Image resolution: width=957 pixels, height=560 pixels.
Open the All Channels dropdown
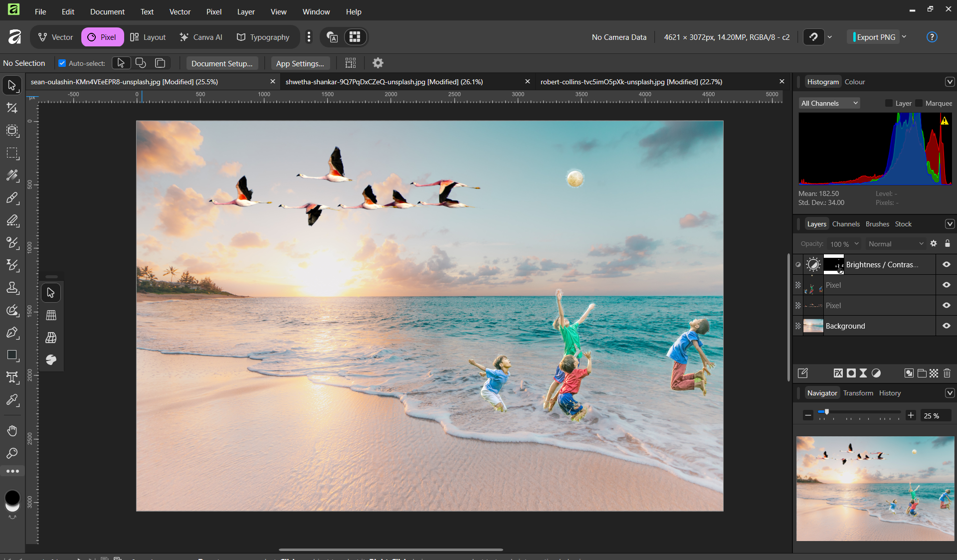829,103
